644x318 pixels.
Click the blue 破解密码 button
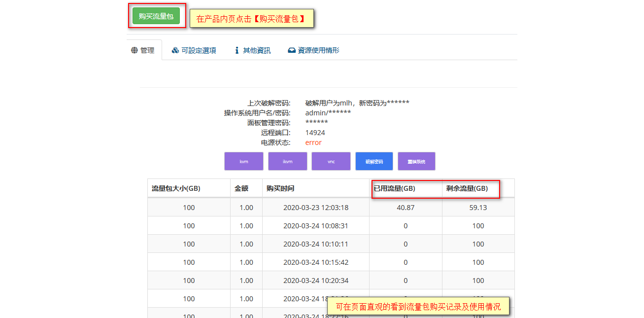[x=374, y=161]
